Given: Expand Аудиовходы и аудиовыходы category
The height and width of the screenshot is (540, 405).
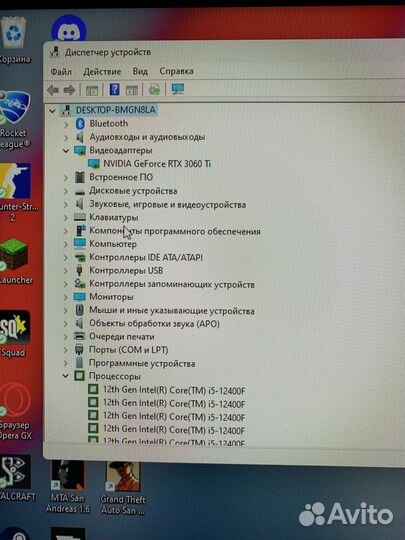Looking at the screenshot, I should point(66,137).
